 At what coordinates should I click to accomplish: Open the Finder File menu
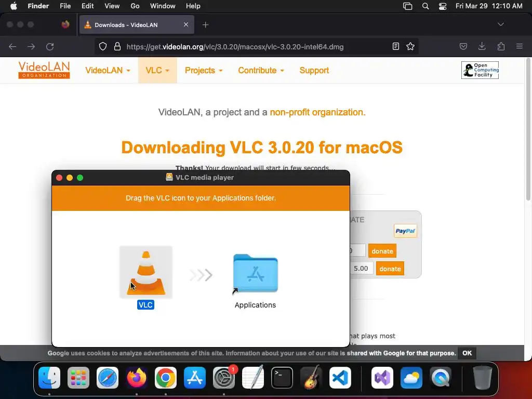point(65,6)
